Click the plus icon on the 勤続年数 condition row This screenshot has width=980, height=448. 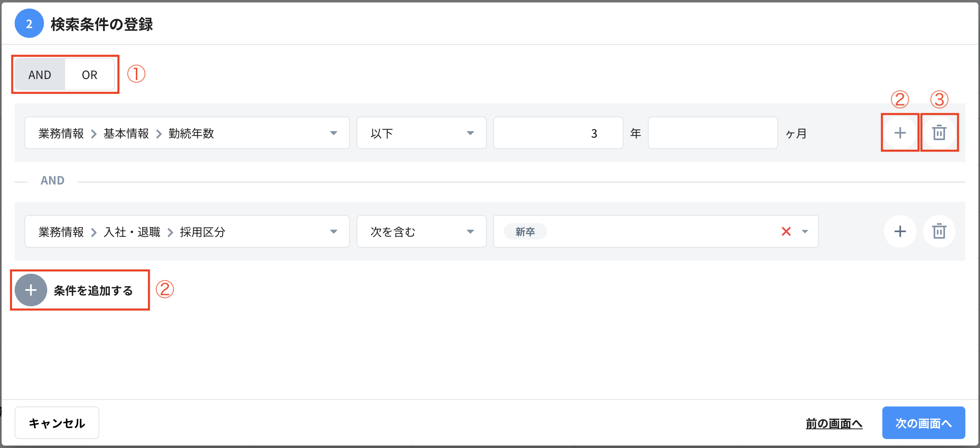point(900,132)
